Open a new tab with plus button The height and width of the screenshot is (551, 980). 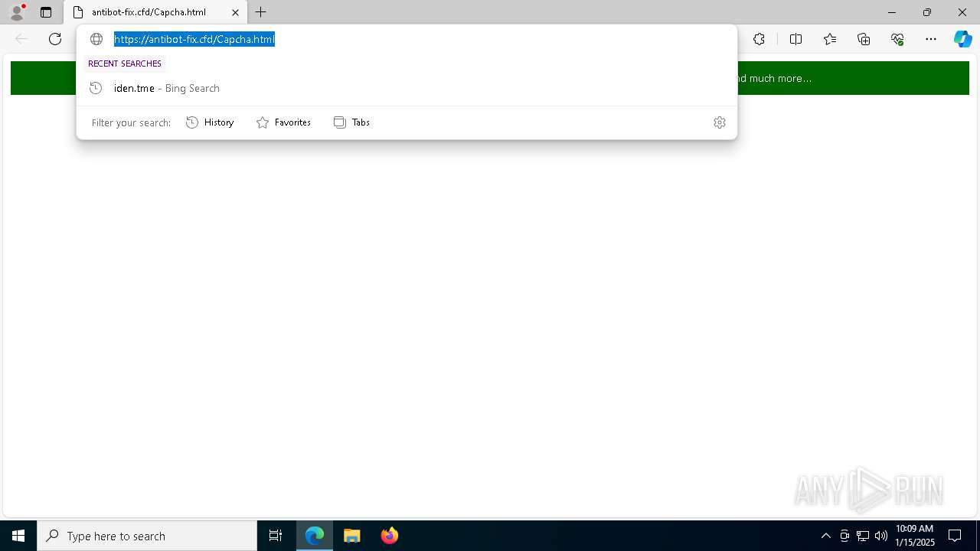(x=261, y=12)
